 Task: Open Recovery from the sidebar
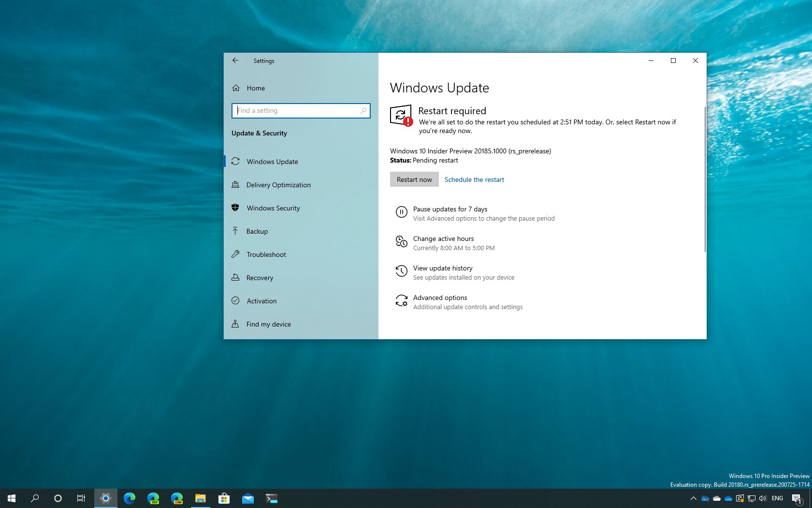pyautogui.click(x=260, y=278)
